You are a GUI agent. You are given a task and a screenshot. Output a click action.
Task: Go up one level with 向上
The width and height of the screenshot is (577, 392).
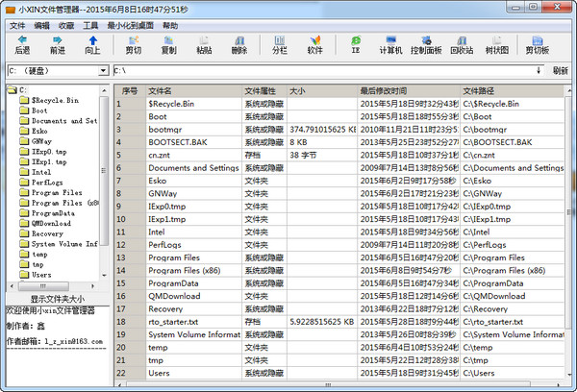pos(93,44)
